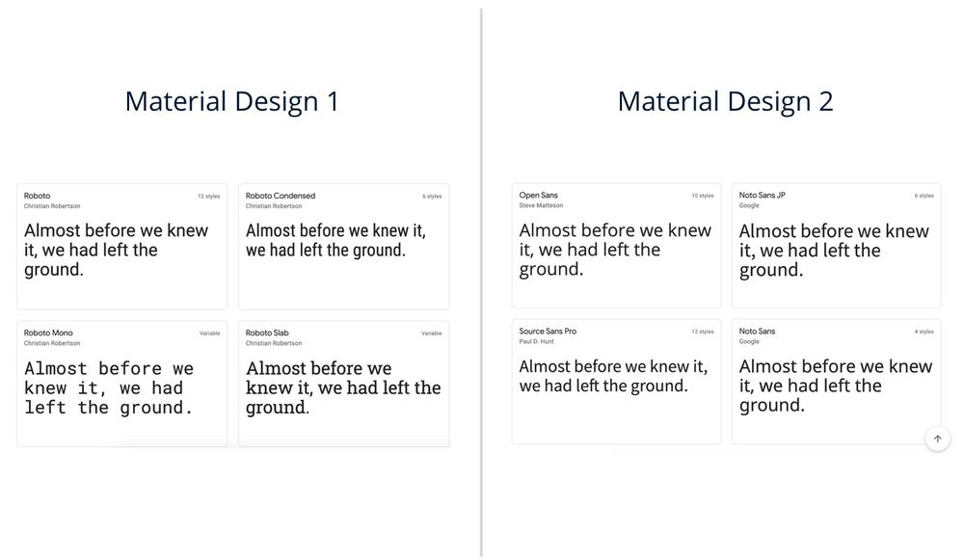Click the Variable label on Roboto Mono
Screen dimensions: 964x560
(x=210, y=333)
